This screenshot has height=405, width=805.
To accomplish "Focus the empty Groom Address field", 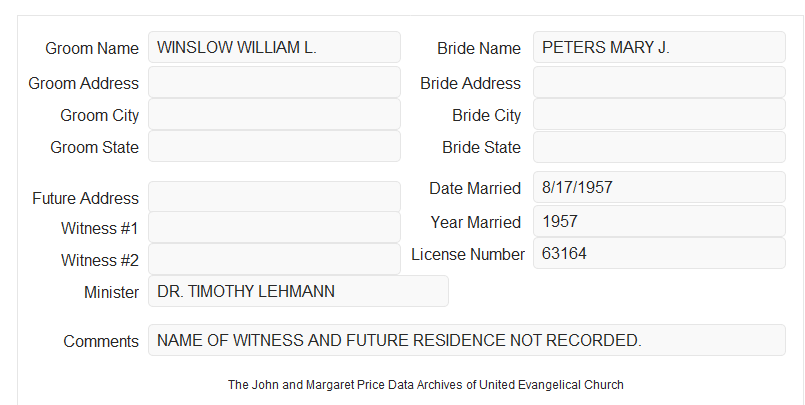I will 274,82.
